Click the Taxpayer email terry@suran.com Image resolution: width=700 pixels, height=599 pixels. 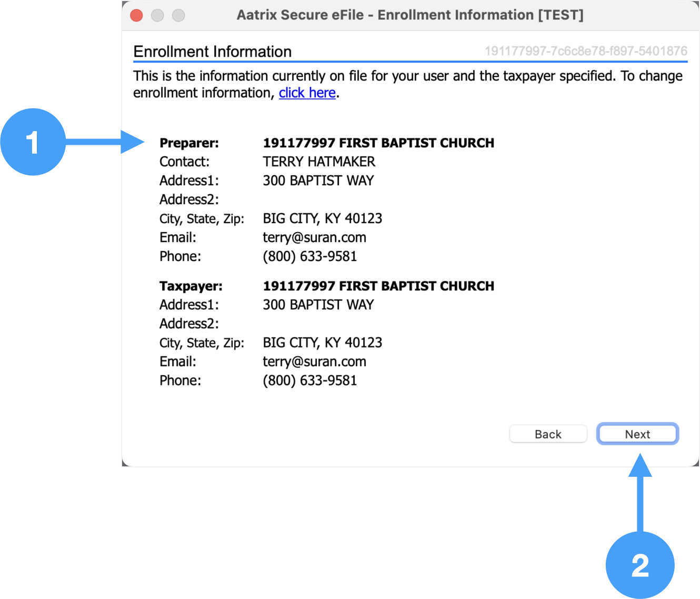(314, 362)
